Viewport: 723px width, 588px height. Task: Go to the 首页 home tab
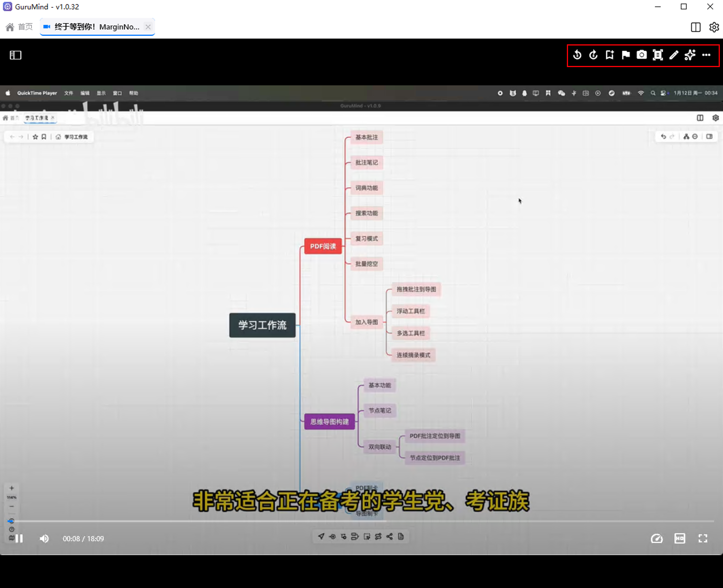tap(19, 27)
